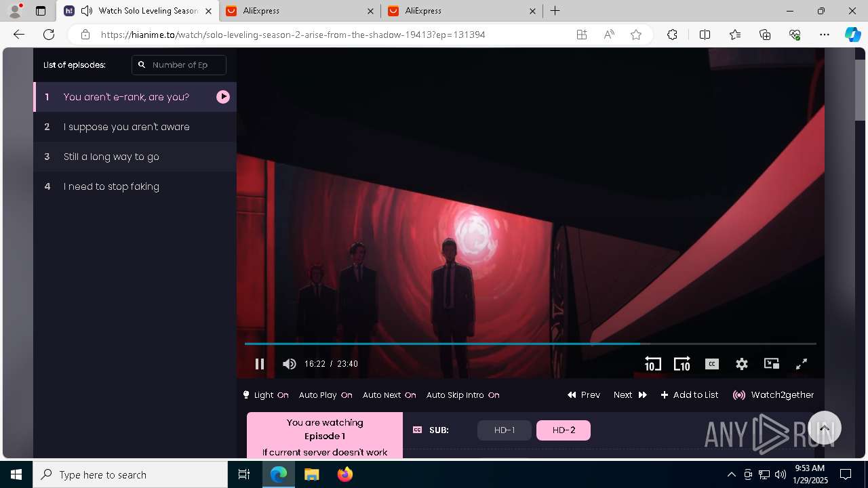Screen dimensions: 868x488
Task: Open Copilot sidebar
Action: [852, 35]
